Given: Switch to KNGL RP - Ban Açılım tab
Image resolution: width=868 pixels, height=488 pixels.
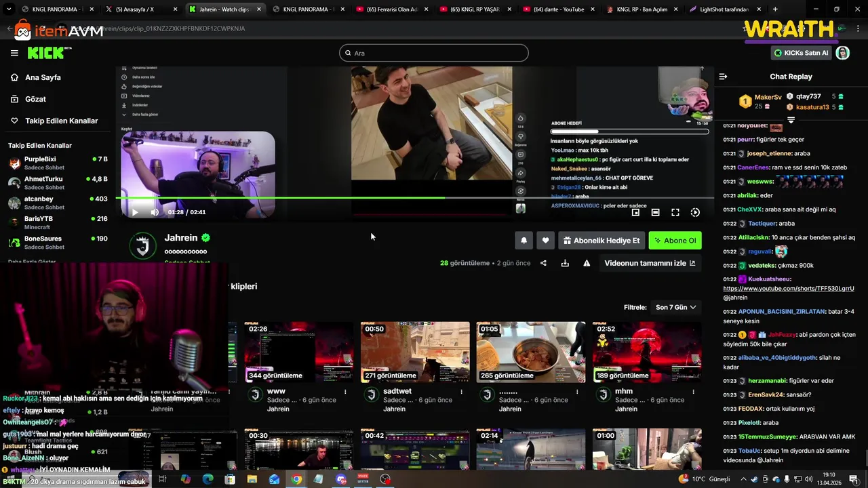Looking at the screenshot, I should (x=642, y=9).
